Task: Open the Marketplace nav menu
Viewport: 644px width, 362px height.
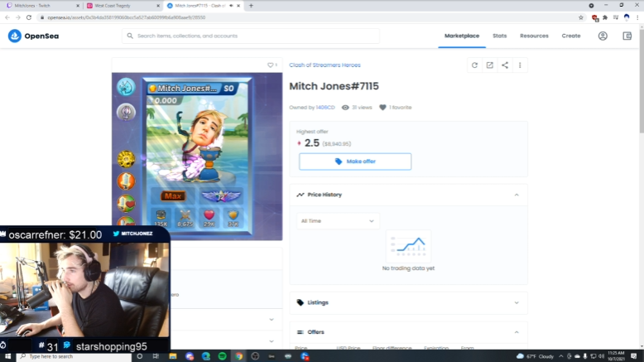Action: click(x=462, y=36)
